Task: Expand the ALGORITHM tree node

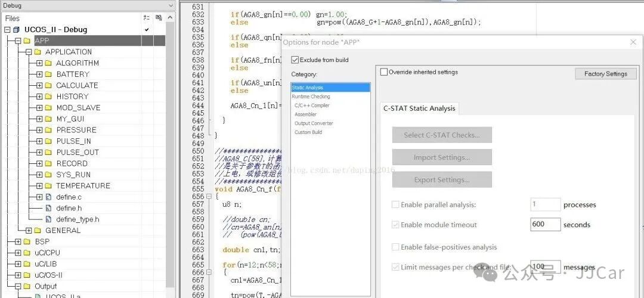Action: pyautogui.click(x=39, y=63)
